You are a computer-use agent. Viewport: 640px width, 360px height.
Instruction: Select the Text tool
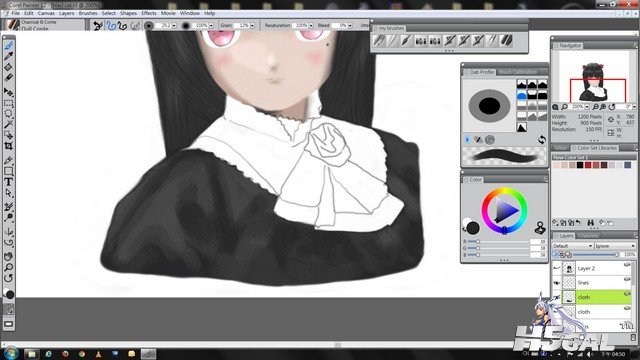pyautogui.click(x=8, y=182)
